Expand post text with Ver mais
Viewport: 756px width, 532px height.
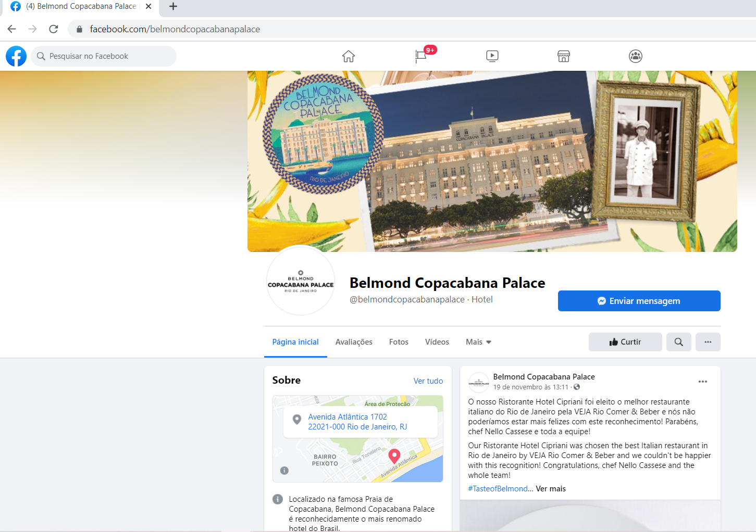(551, 489)
